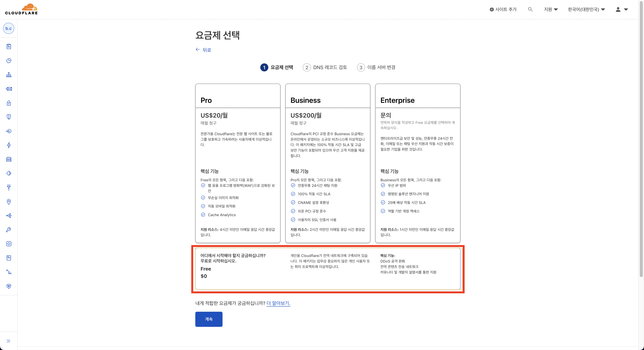The image size is (644, 350).
Task: Click the search magnifier icon in header
Action: [530, 10]
